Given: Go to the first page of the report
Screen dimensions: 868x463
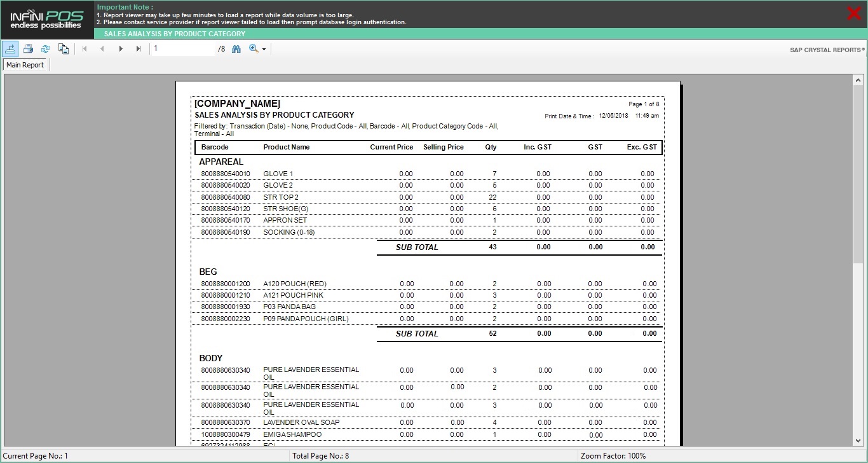Looking at the screenshot, I should [85, 48].
